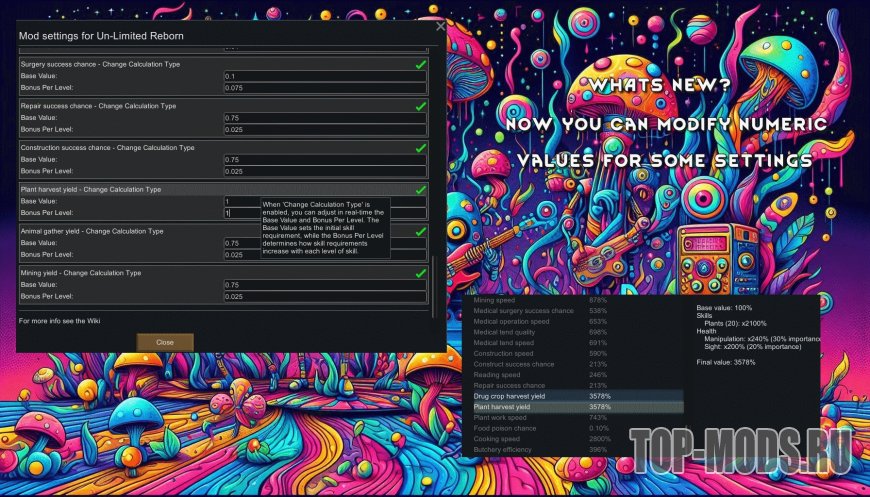
Task: Click Surgery success chance Base Value field
Action: (325, 76)
